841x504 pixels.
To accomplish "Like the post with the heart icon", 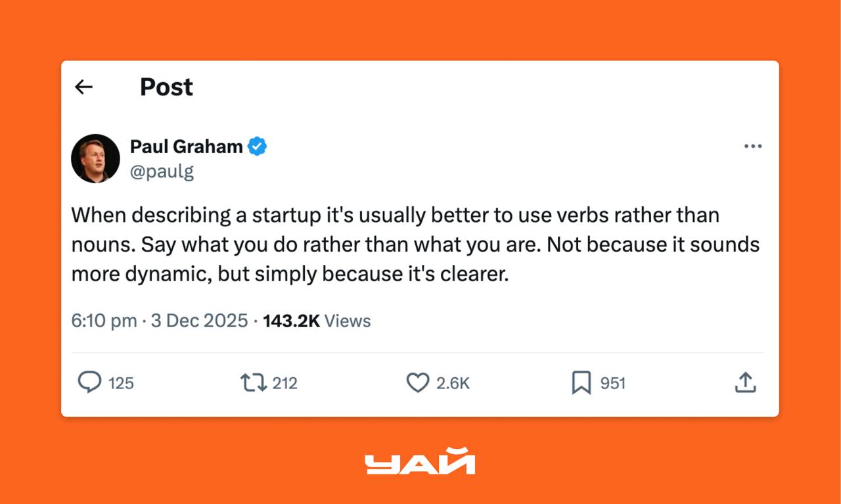I will [417, 382].
